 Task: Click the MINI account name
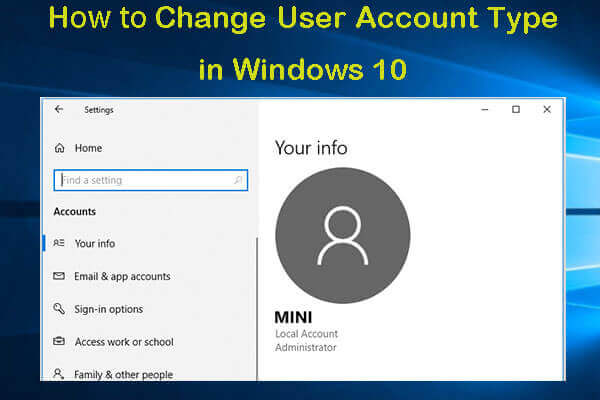293,317
